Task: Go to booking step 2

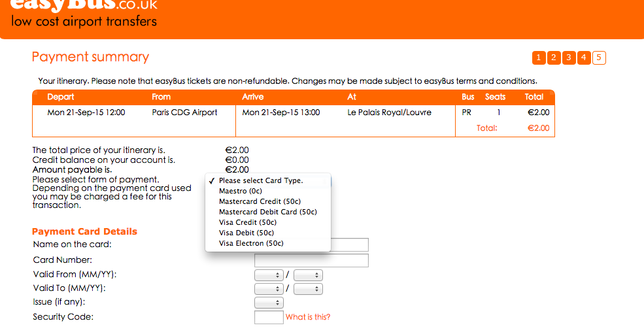Action: pos(554,58)
